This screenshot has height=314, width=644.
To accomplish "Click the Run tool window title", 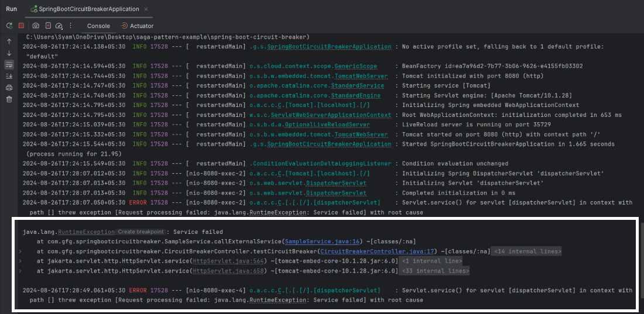I will tap(12, 9).
